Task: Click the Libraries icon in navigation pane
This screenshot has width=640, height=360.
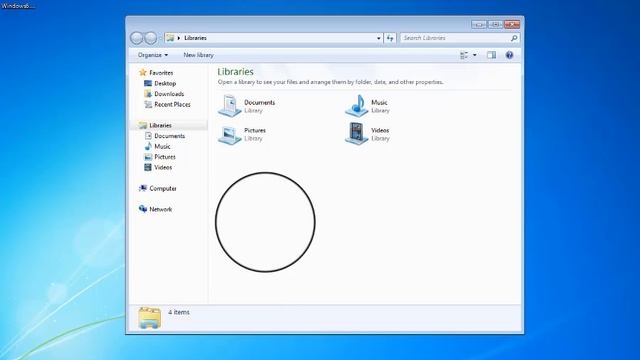Action: (142, 125)
